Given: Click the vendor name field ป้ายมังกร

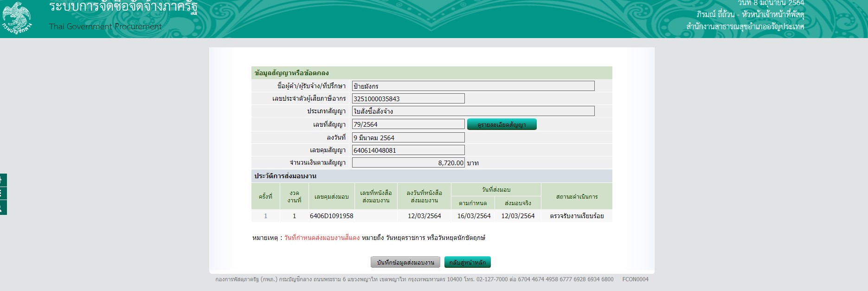Looking at the screenshot, I should point(473,86).
